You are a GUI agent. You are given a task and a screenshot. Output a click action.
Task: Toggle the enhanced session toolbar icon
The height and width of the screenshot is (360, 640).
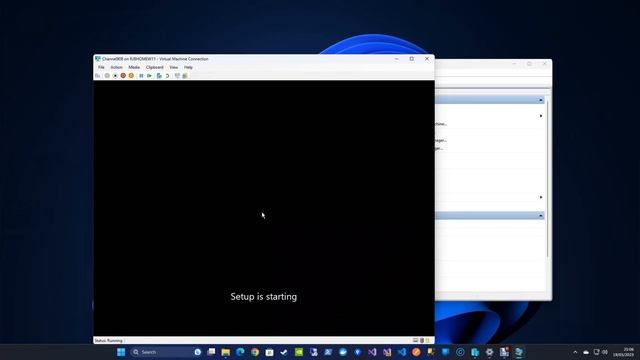pos(177,76)
